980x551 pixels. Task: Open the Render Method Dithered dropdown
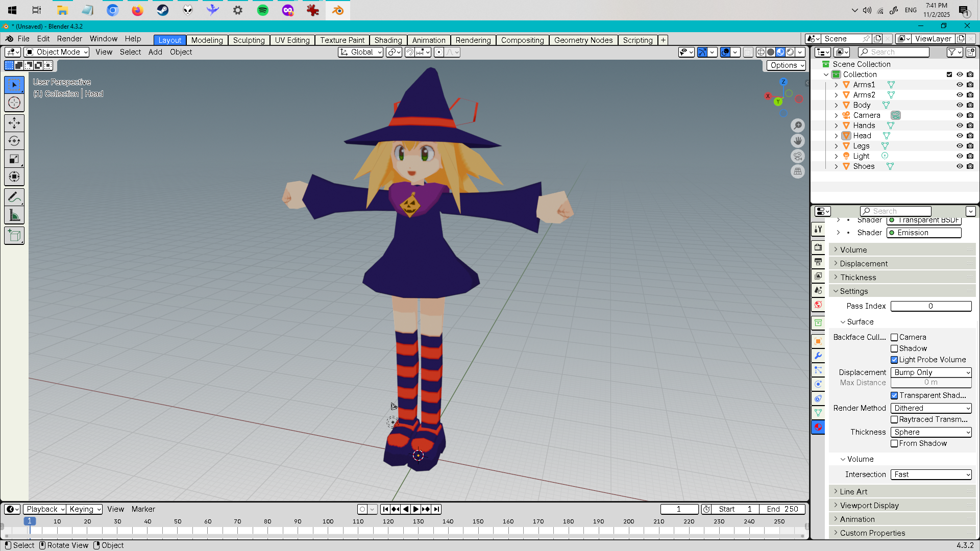[931, 408]
